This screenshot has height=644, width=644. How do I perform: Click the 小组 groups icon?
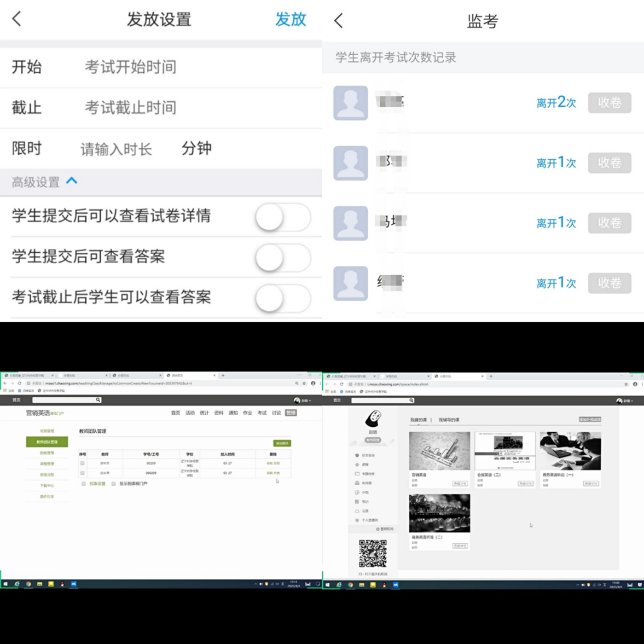coord(357,492)
